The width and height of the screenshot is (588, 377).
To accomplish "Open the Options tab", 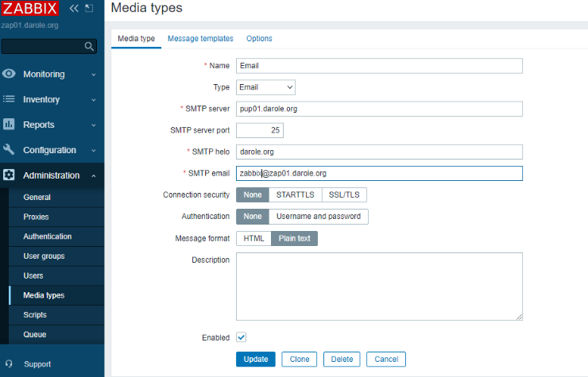I will pyautogui.click(x=259, y=38).
